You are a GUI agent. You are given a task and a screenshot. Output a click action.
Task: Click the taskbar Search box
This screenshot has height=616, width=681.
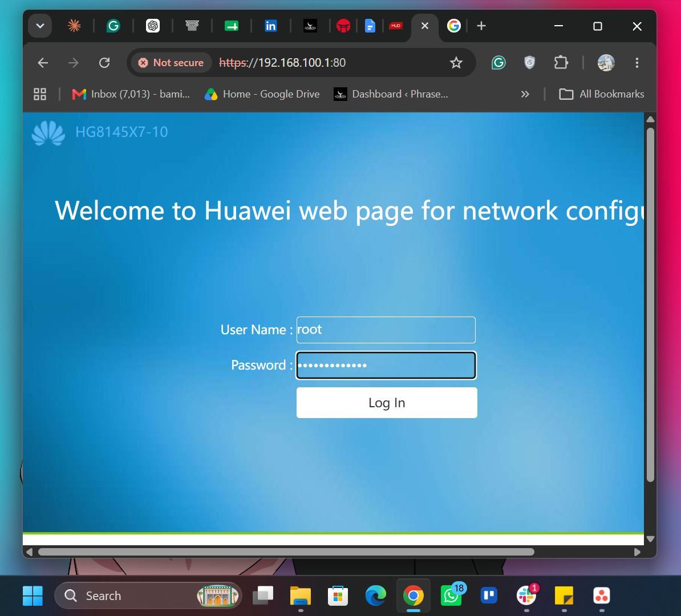pos(148,595)
